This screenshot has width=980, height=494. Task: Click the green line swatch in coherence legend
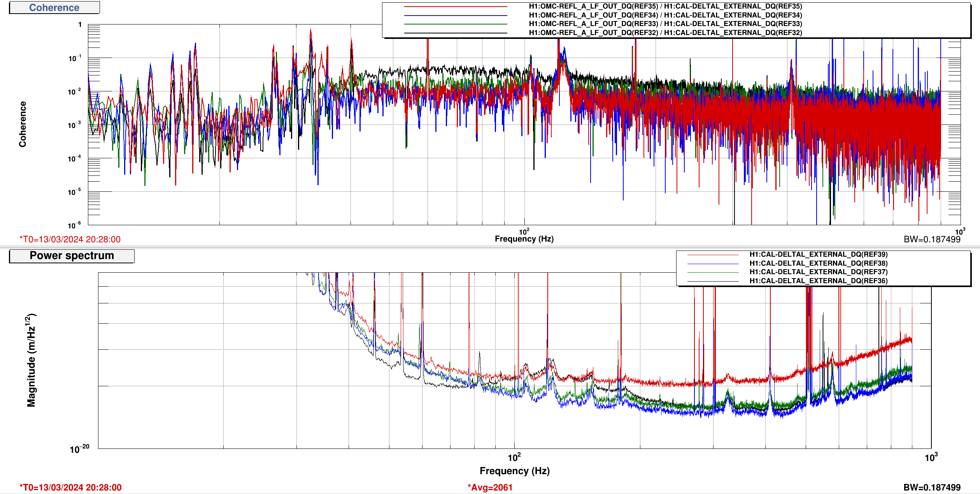[455, 24]
